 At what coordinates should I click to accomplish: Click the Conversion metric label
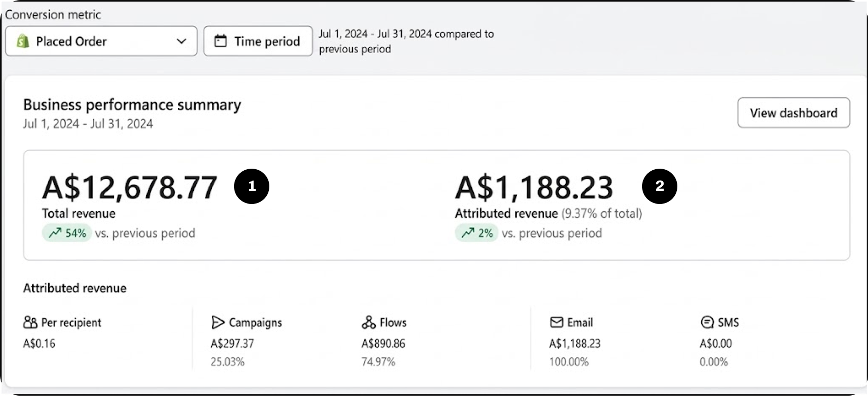[x=53, y=14]
